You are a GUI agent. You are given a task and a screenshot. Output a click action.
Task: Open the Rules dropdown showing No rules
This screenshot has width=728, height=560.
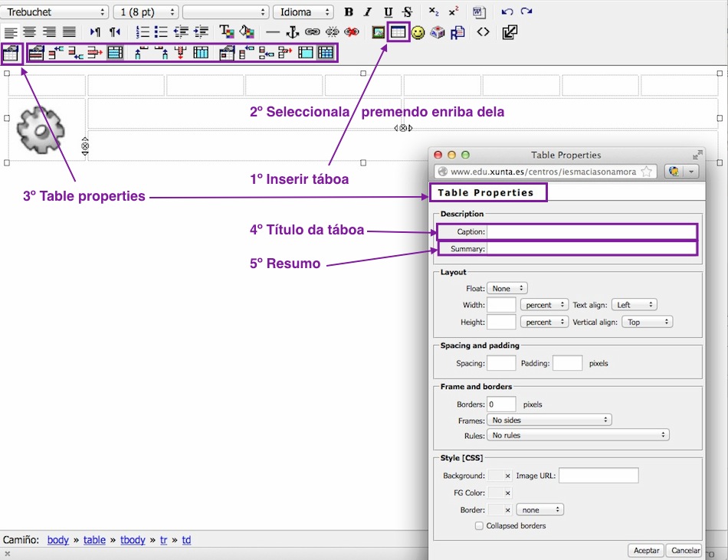coord(578,435)
